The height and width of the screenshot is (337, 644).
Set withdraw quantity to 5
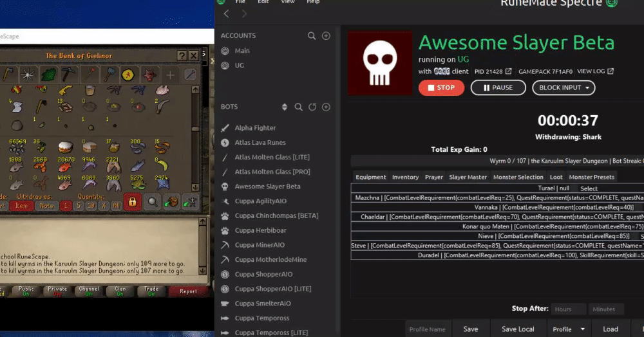79,205
